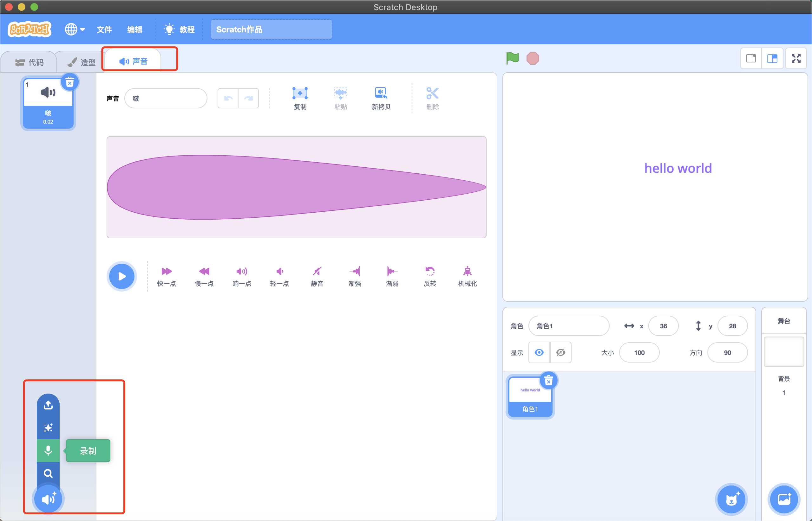Switch to the 造型 tab
The image size is (812, 521).
[x=81, y=62]
